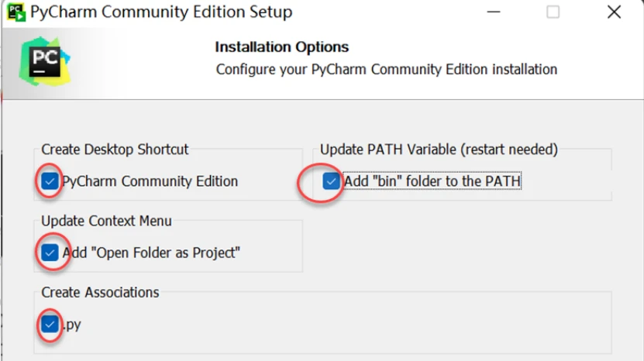The image size is (644, 361).
Task: Minimize the PyCharm setup window
Action: pyautogui.click(x=492, y=12)
